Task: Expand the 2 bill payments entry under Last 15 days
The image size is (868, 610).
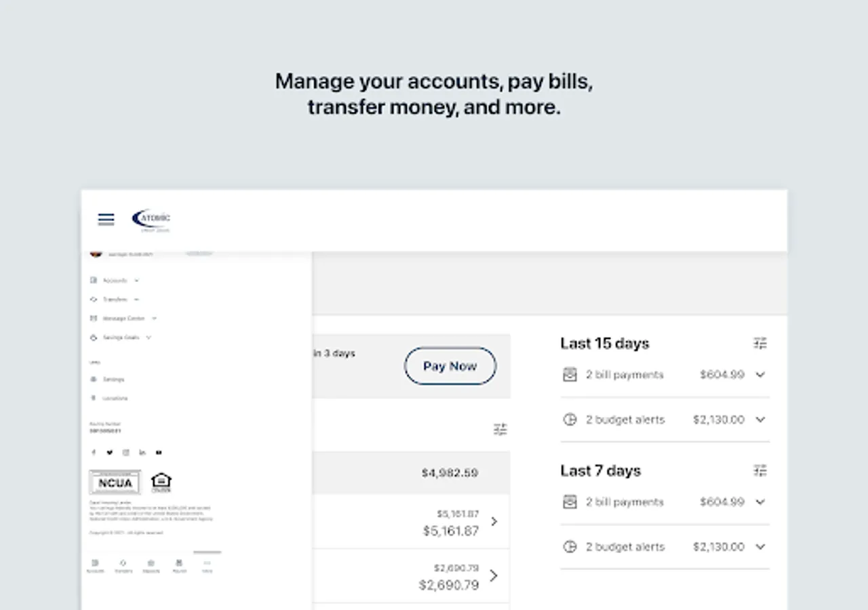Action: click(760, 374)
